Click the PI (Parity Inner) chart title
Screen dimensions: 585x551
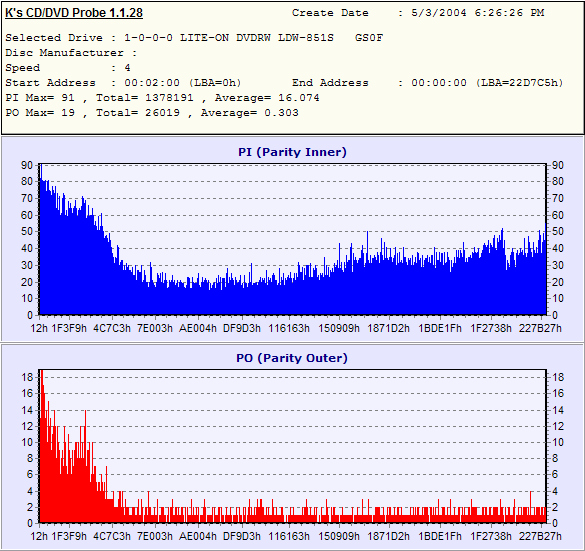click(292, 152)
